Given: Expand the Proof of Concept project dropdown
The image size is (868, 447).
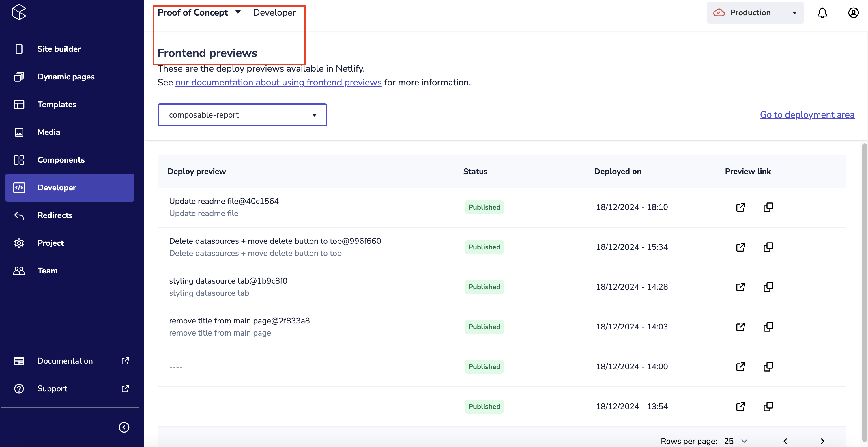Looking at the screenshot, I should [238, 12].
